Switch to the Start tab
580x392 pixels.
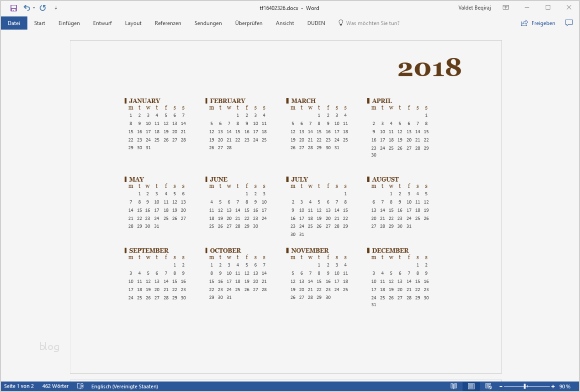tap(40, 23)
